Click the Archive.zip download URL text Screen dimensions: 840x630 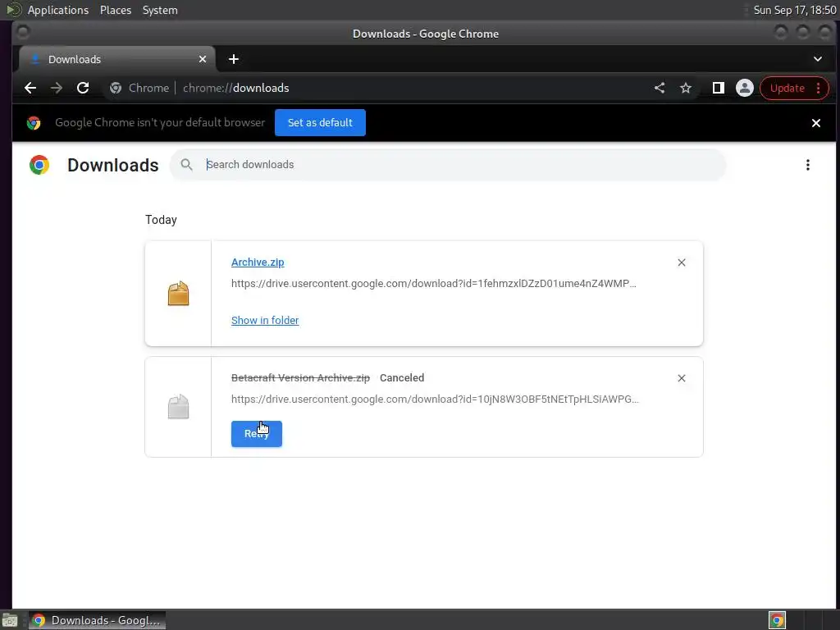pyautogui.click(x=433, y=283)
